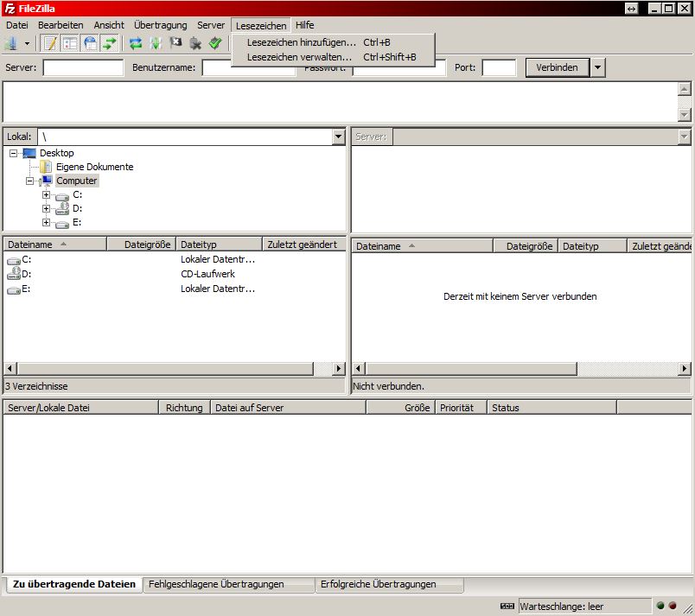695x616 pixels.
Task: Select CD drive D: icon in tree
Action: pyautogui.click(x=62, y=208)
